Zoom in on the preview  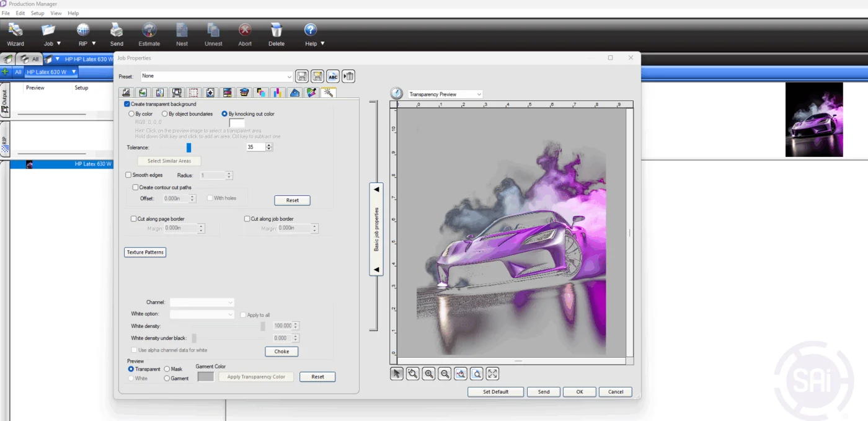(428, 373)
